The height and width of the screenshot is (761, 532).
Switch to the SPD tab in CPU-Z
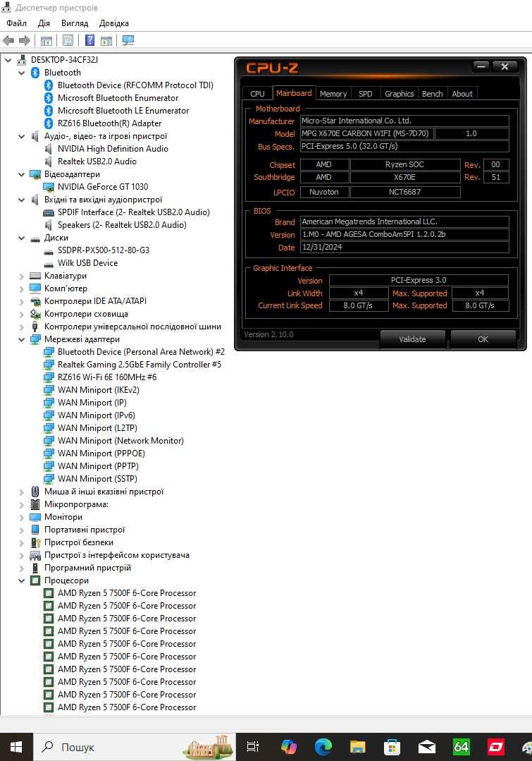pos(366,94)
